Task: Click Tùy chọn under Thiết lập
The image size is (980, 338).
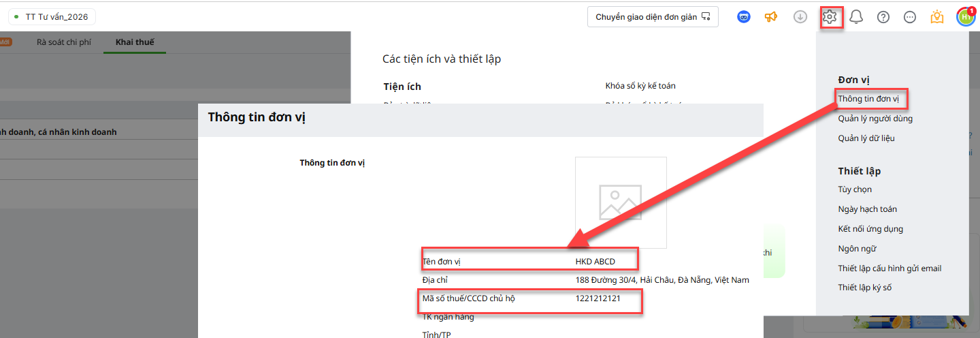Action: (x=855, y=189)
